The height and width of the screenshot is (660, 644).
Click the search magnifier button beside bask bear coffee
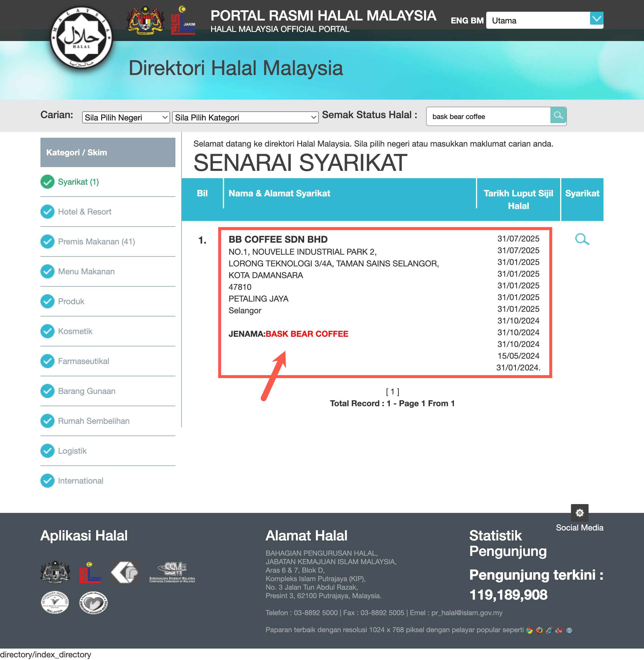pos(558,115)
